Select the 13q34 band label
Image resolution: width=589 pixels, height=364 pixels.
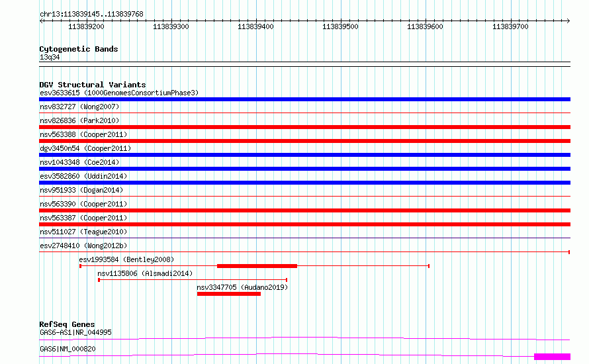point(50,57)
